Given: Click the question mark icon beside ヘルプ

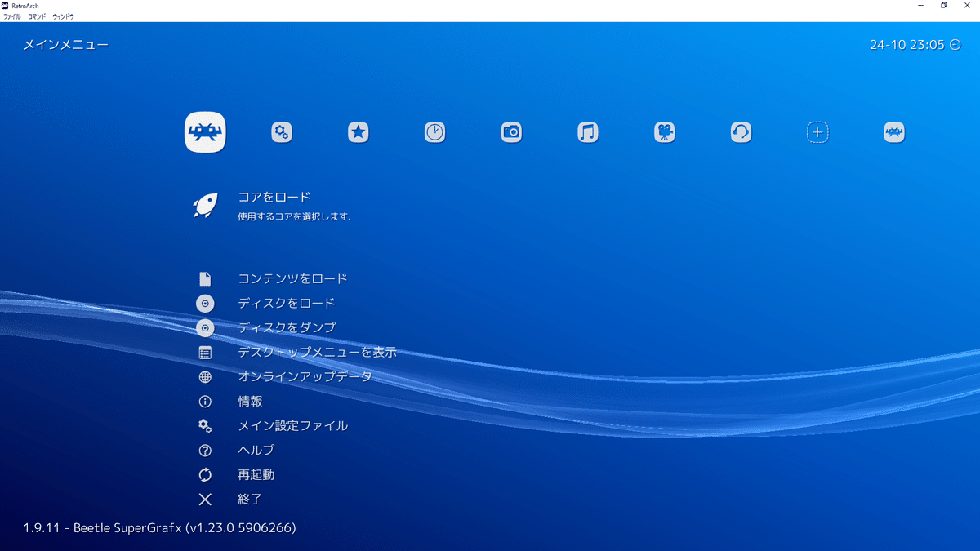Looking at the screenshot, I should [x=205, y=451].
